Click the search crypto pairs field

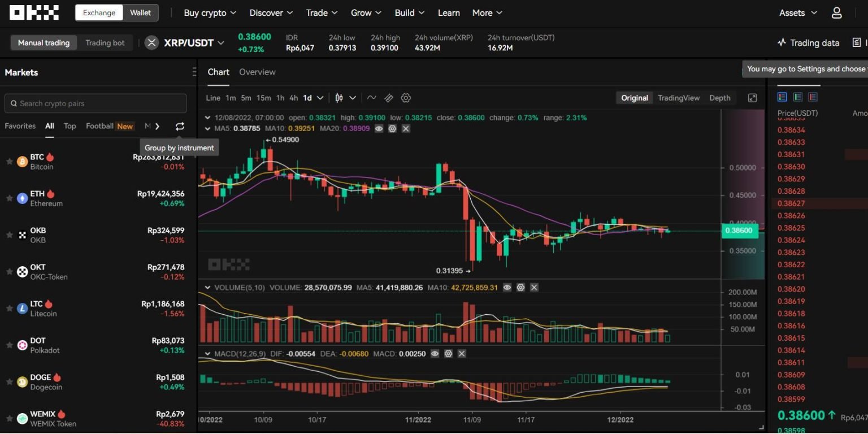point(95,103)
